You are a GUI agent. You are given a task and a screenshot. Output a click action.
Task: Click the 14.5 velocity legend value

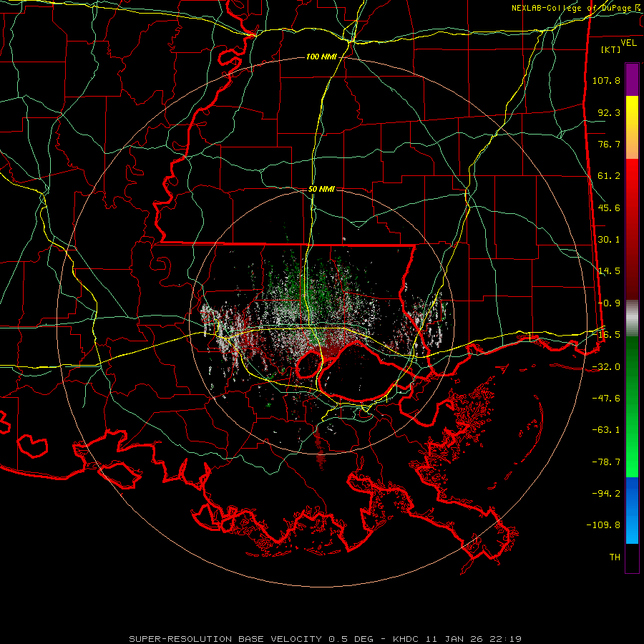[x=609, y=271]
